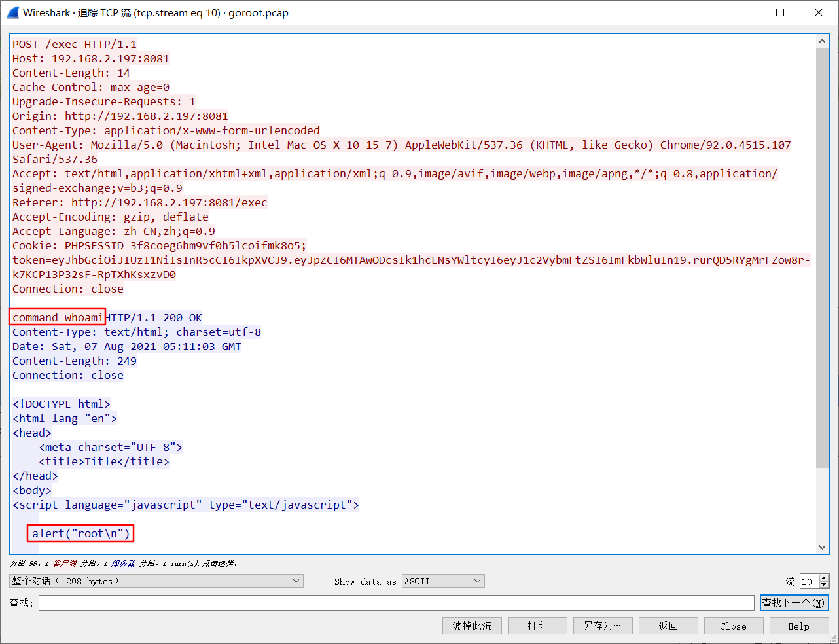The width and height of the screenshot is (839, 644).
Task: Maximize the Wireshark follow stream window
Action: coord(780,12)
